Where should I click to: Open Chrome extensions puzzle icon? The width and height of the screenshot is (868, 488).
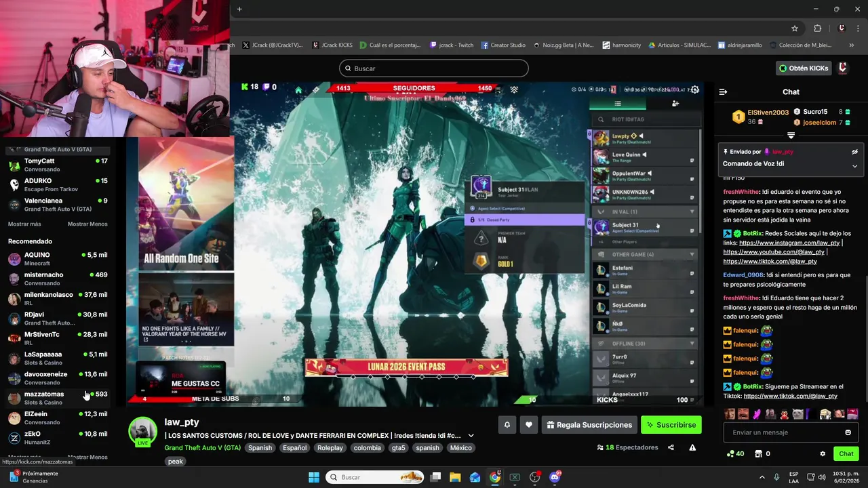point(817,28)
